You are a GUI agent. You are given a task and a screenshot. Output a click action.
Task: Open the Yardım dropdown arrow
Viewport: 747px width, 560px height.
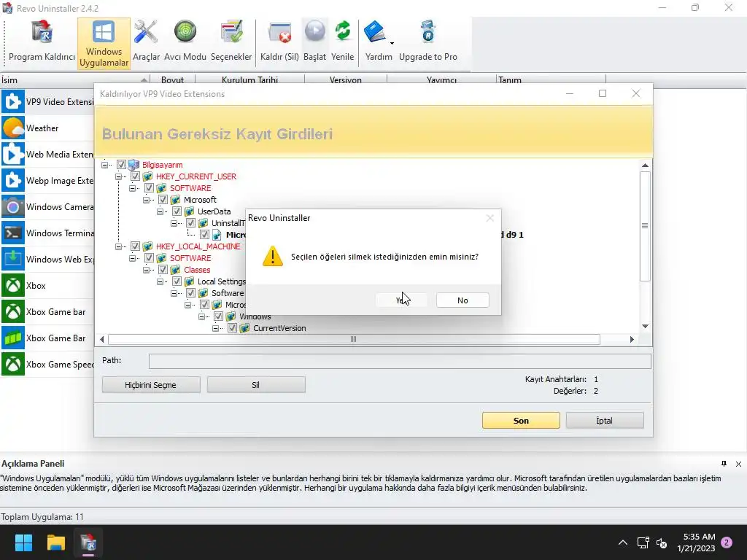[x=392, y=43]
